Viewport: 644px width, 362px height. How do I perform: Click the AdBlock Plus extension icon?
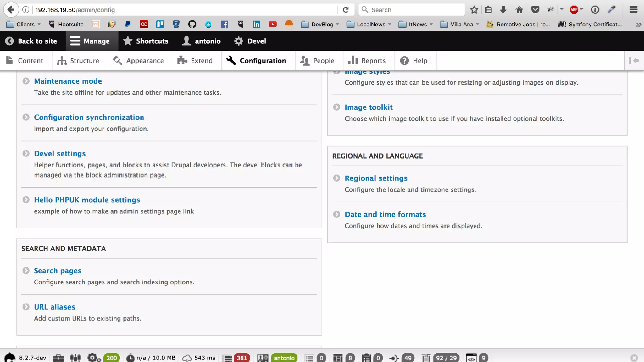(x=574, y=10)
